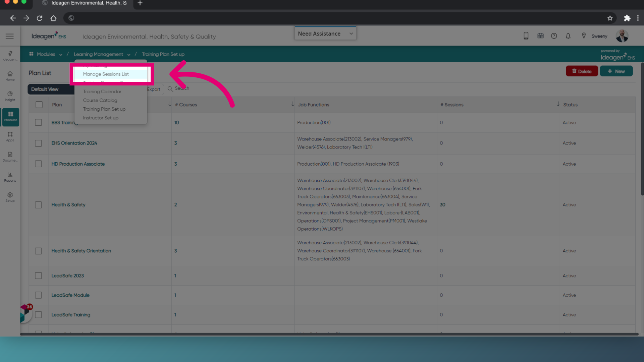Sort by the Plan column arrow
644x362 pixels.
point(170,104)
